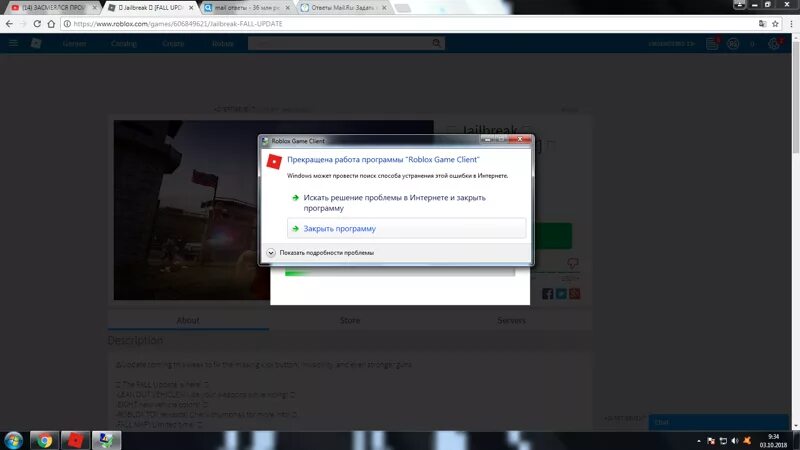Click the username link in Roblox header
Screen dimensions: 800x450
[x=671, y=44]
